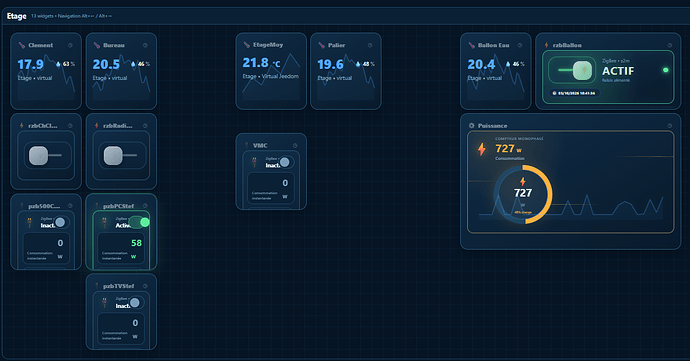Click the thermometer icon beside Bureau
Viewport: 690px width, 361px height.
(97, 45)
